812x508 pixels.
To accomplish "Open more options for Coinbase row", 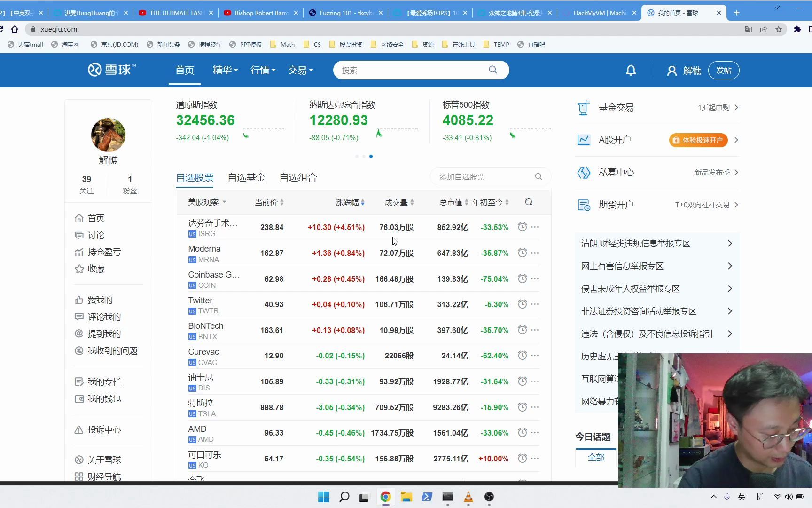I will [535, 278].
